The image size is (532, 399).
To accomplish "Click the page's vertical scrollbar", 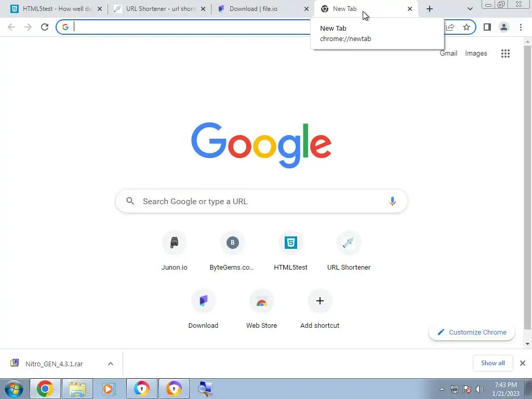I will coord(527,187).
